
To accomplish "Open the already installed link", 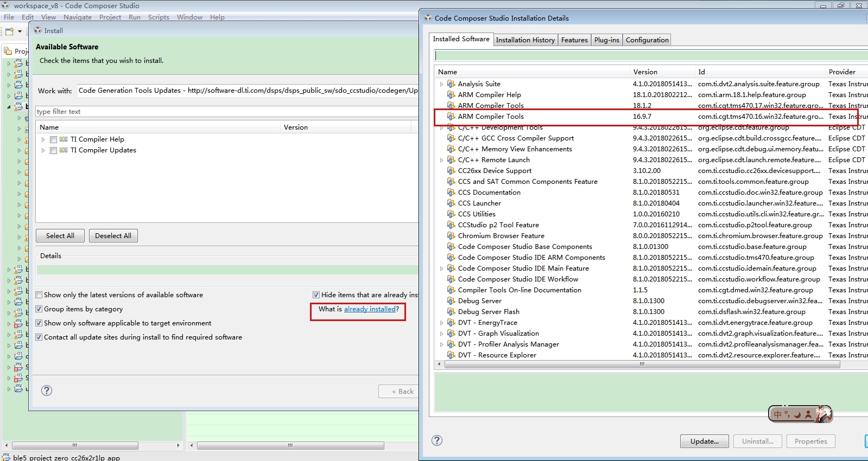I will [x=370, y=309].
